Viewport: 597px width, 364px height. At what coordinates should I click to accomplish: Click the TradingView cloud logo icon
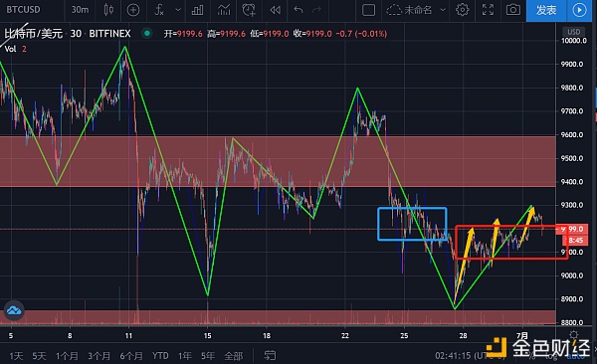click(x=14, y=310)
